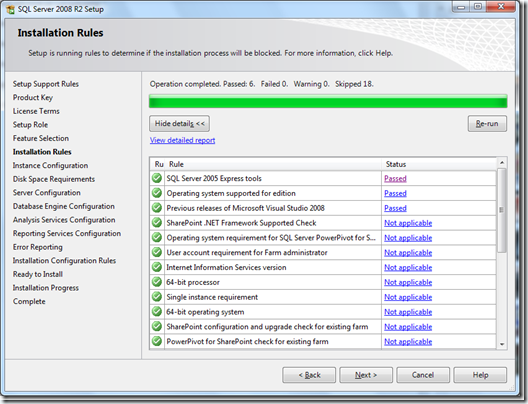Open Passed status for SQL Server 2005 Express tools

(x=395, y=178)
